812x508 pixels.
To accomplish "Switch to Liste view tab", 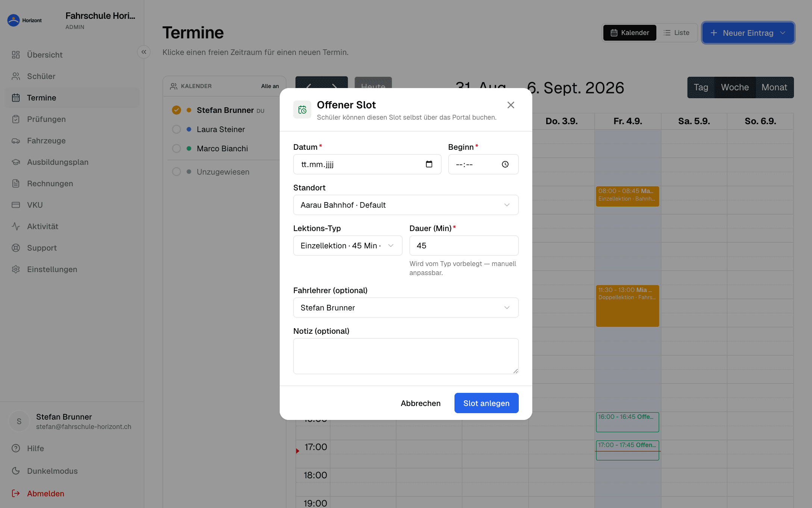I will [x=677, y=33].
